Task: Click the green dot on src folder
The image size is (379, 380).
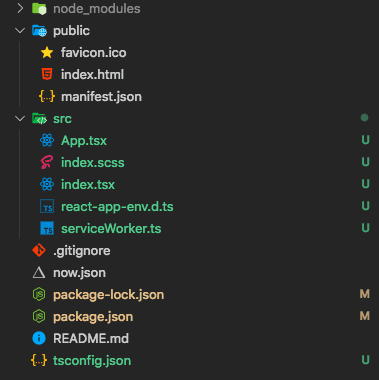Action: click(364, 117)
